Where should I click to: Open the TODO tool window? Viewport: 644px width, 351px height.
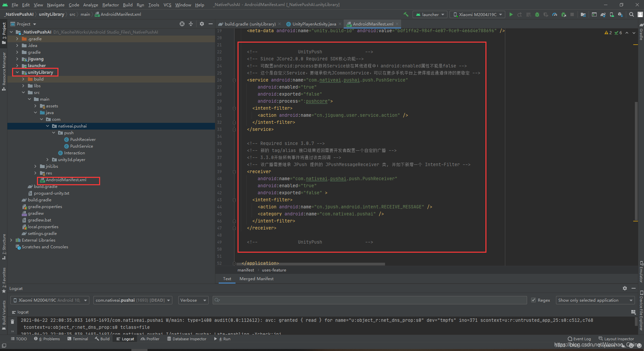pyautogui.click(x=19, y=339)
